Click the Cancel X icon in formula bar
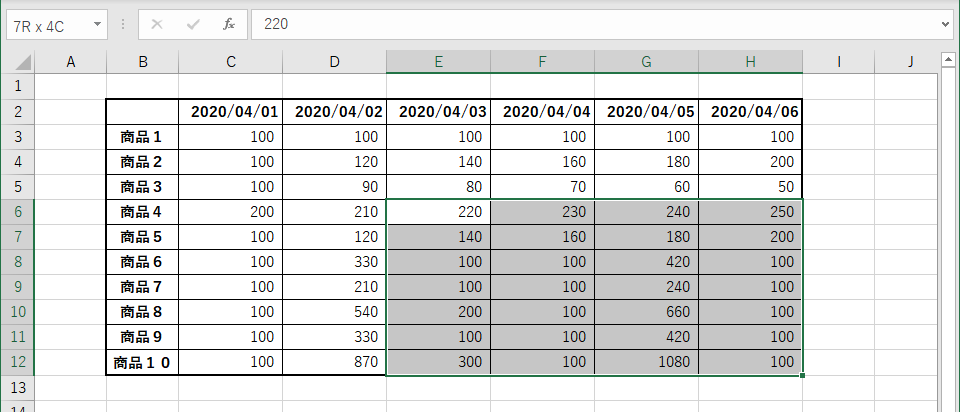 [x=157, y=24]
